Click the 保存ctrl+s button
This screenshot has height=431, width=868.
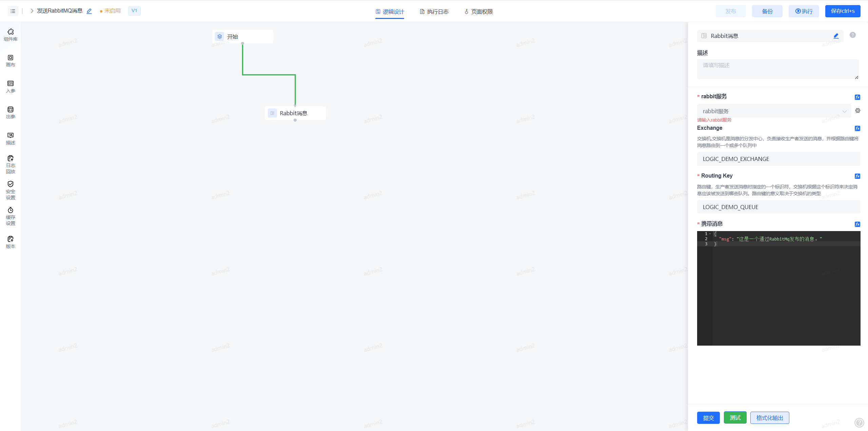842,11
